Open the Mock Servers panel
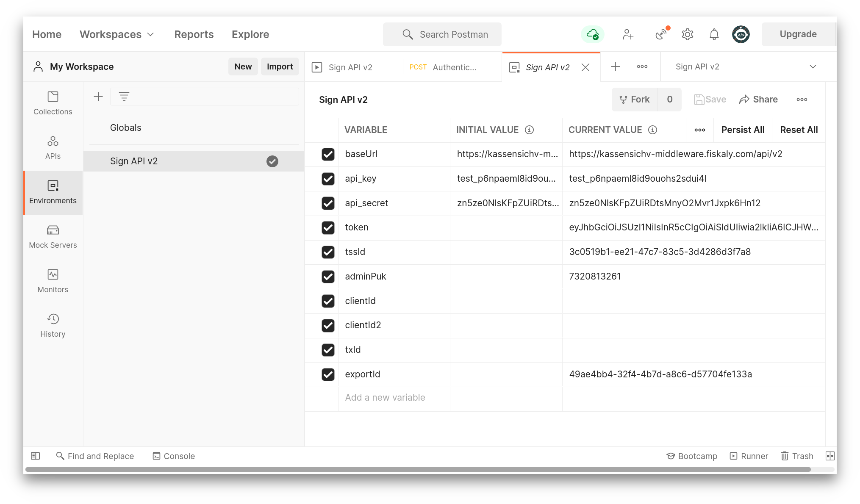860x504 pixels. (53, 237)
